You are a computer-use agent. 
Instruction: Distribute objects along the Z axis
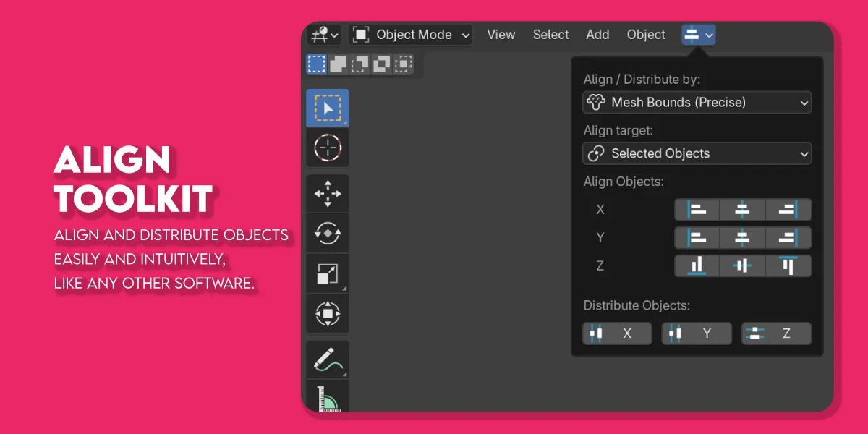776,333
